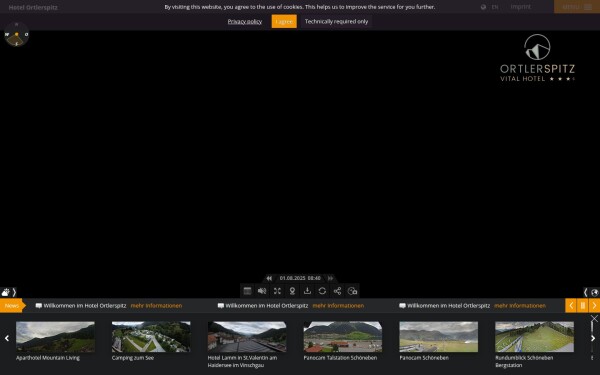Accept cookies with the I agree button
The width and height of the screenshot is (600, 375).
pos(284,21)
